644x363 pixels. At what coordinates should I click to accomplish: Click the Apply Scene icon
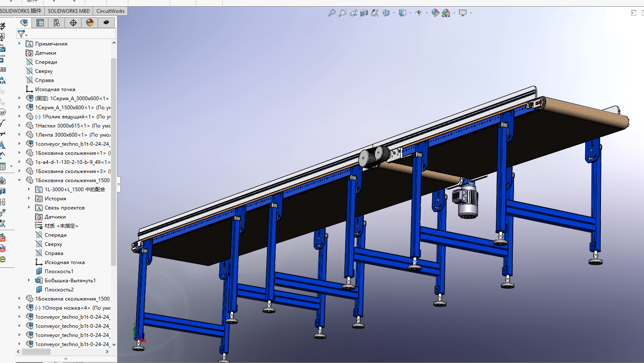point(446,13)
